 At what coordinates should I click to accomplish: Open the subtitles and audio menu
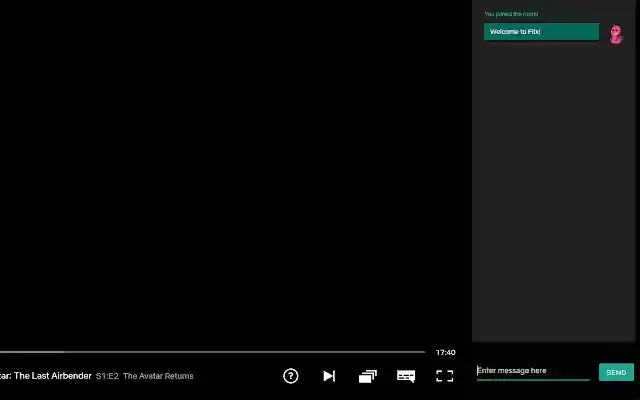[x=406, y=376]
